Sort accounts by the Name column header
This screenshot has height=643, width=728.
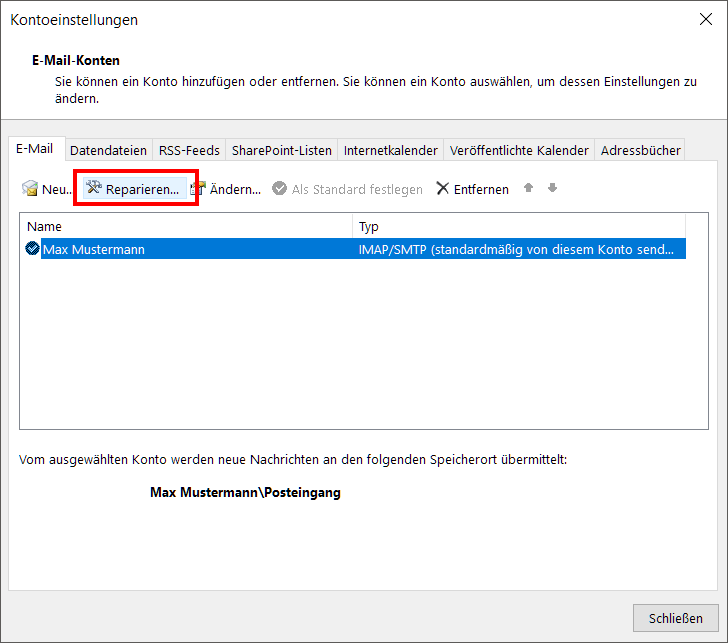click(185, 227)
